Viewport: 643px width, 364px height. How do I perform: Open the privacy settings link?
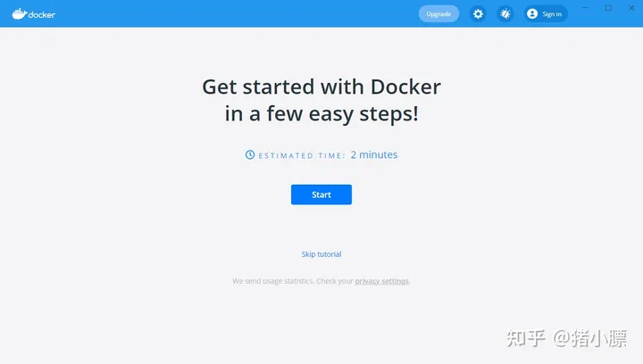382,281
